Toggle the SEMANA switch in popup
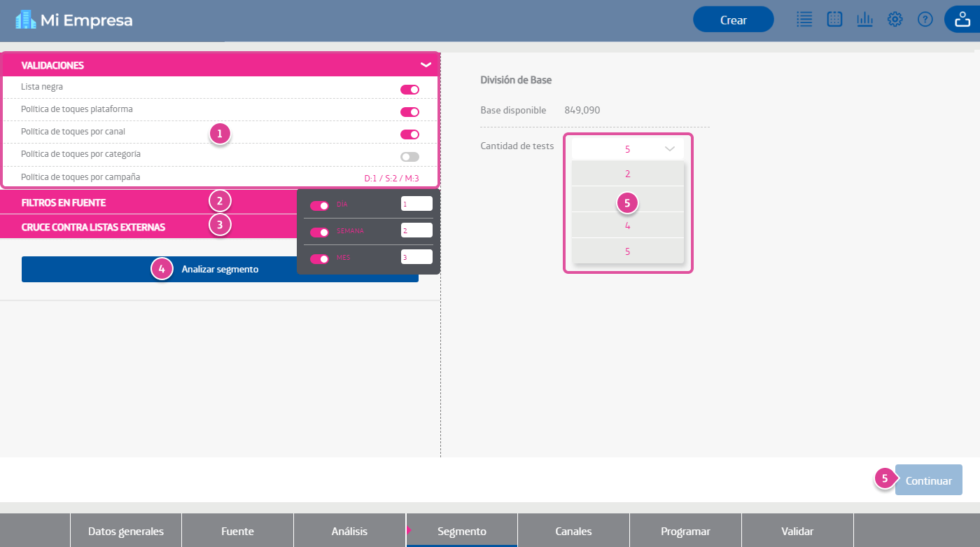This screenshot has height=547, width=980. coord(319,232)
